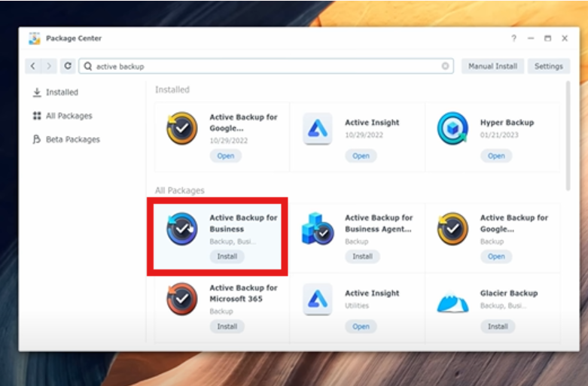Click Active Insight icon in All Packages section
Image resolution: width=588 pixels, height=386 pixels.
pos(317,299)
